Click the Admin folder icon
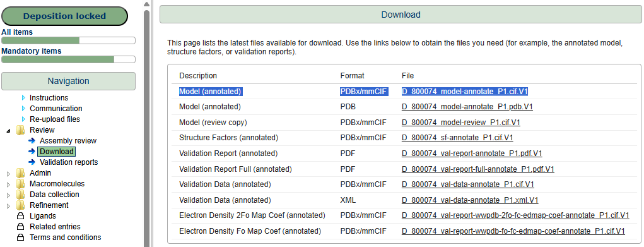The height and width of the screenshot is (247, 644). [21, 173]
